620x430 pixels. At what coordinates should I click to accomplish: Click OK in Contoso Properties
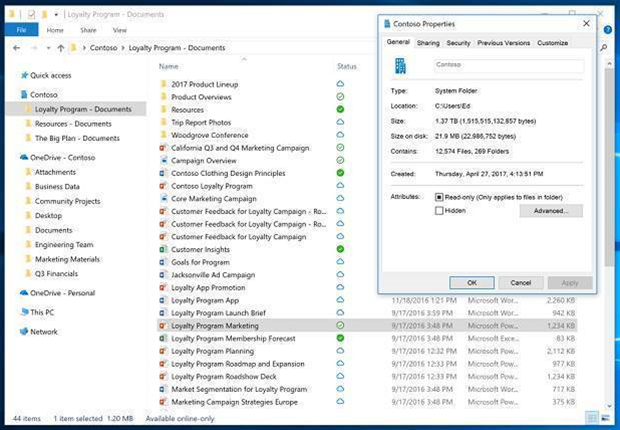(472, 283)
